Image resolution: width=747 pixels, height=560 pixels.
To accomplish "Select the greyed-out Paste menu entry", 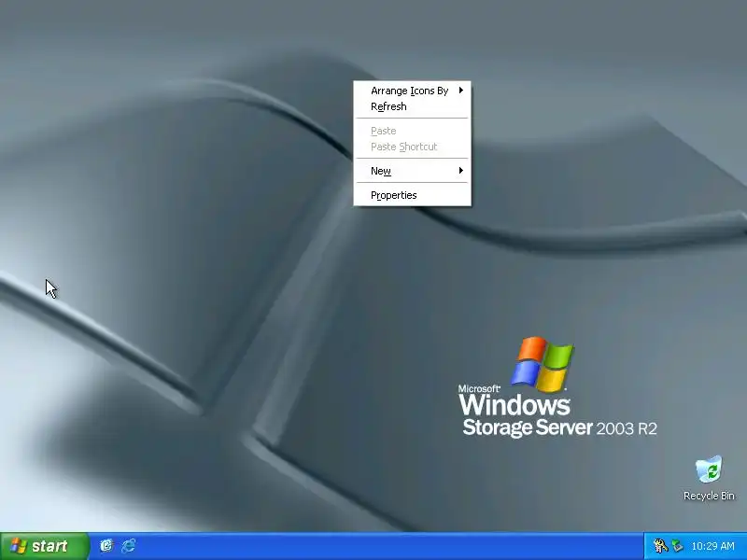I will click(x=413, y=131).
